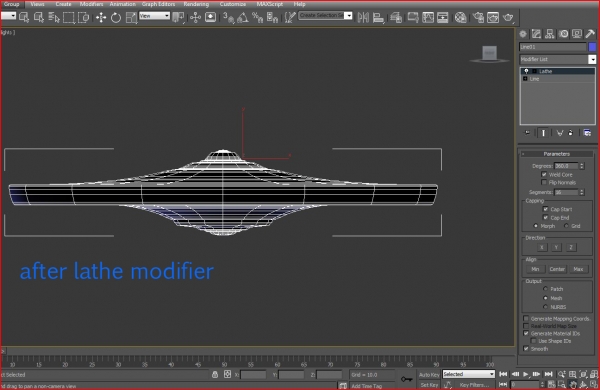This screenshot has height=390, width=600.
Task: Click the Center align button
Action: tap(557, 269)
